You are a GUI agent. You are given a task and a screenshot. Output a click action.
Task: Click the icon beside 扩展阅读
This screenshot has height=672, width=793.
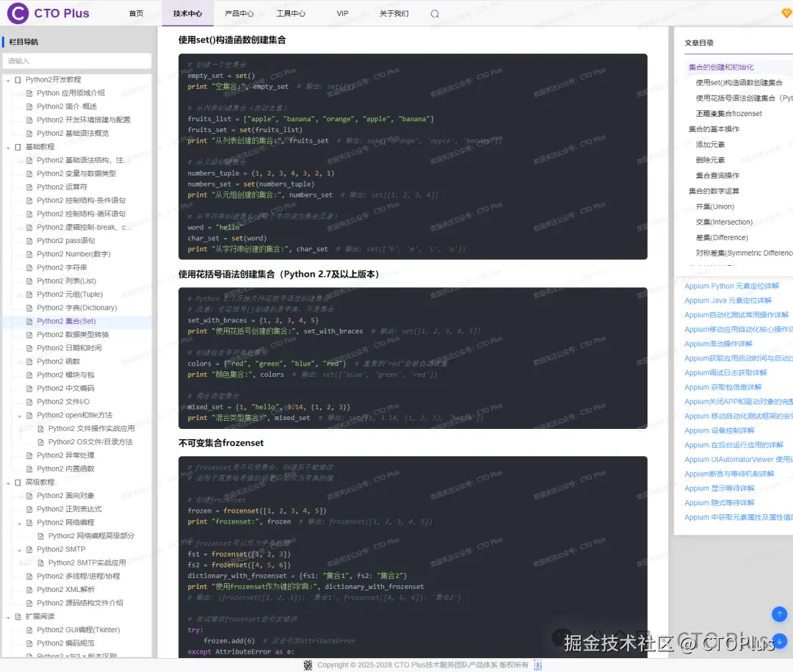(18, 616)
